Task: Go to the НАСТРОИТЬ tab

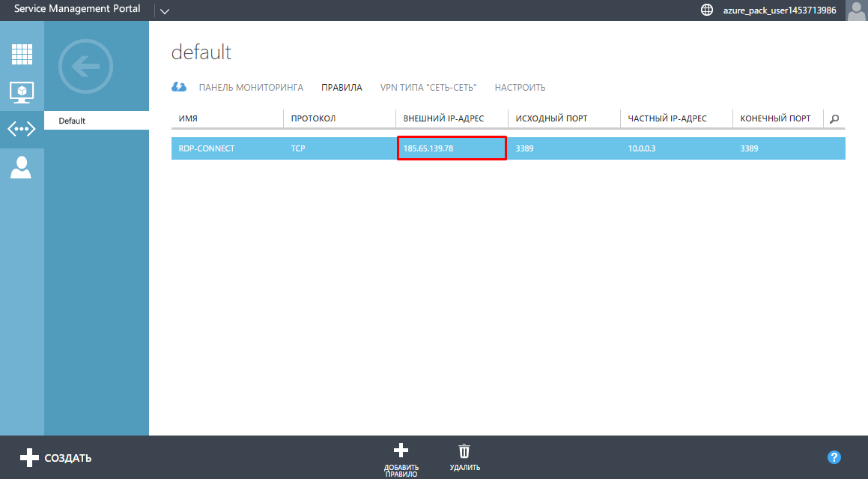Action: [520, 88]
